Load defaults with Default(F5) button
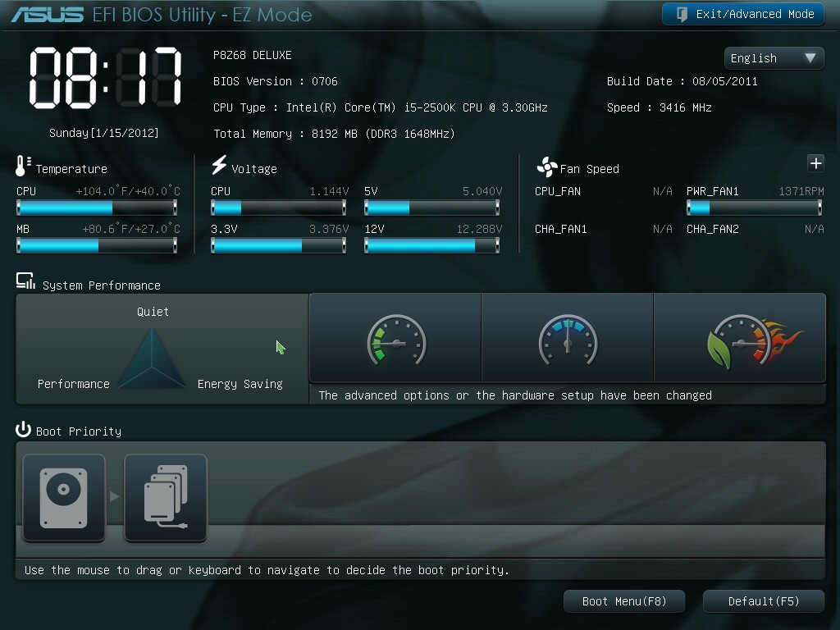Image resolution: width=840 pixels, height=630 pixels. tap(764, 601)
